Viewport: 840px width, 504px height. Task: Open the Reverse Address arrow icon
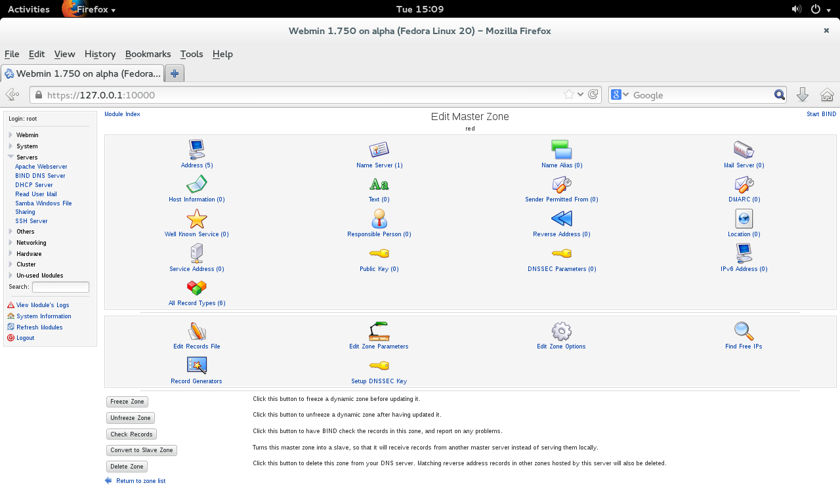(x=562, y=219)
